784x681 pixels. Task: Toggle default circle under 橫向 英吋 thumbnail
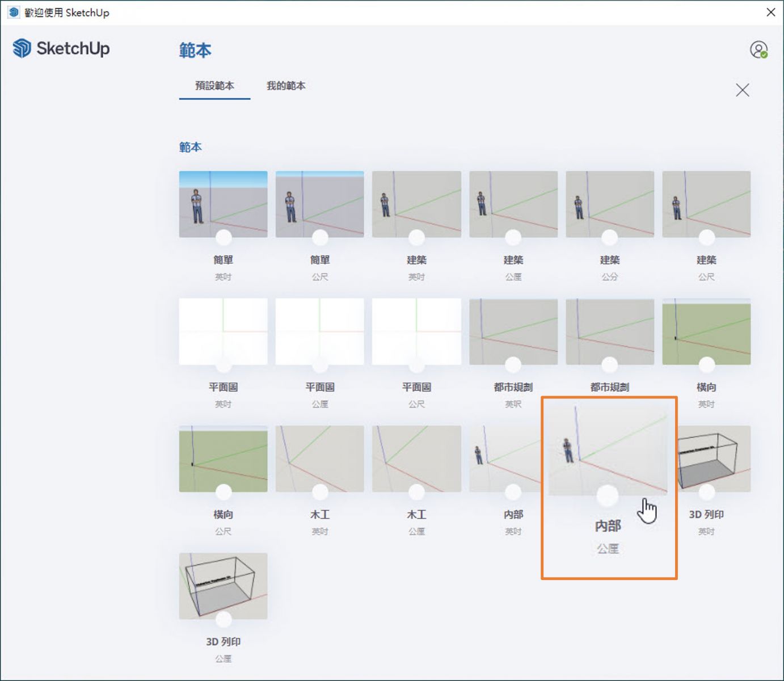click(706, 364)
